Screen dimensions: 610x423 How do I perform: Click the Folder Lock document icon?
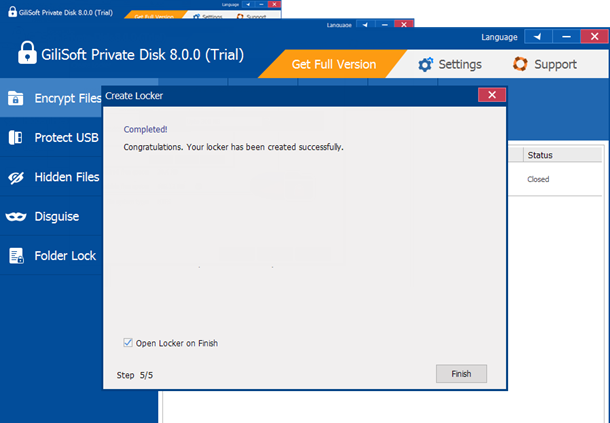tap(16, 256)
